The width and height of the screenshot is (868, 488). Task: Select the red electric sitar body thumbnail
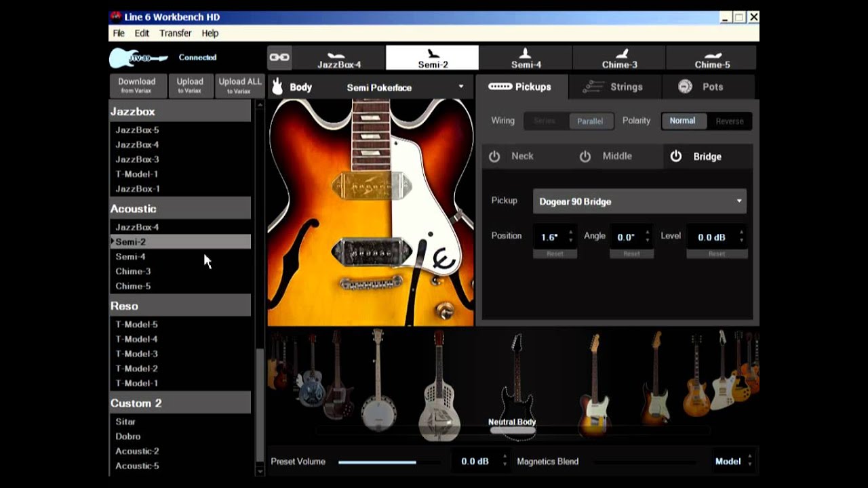337,375
